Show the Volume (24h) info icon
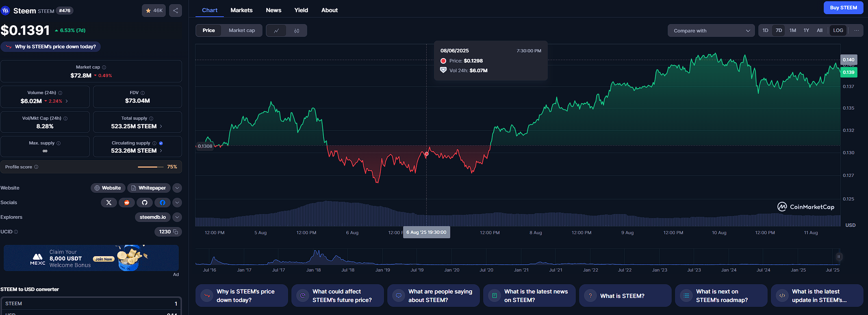 [60, 93]
